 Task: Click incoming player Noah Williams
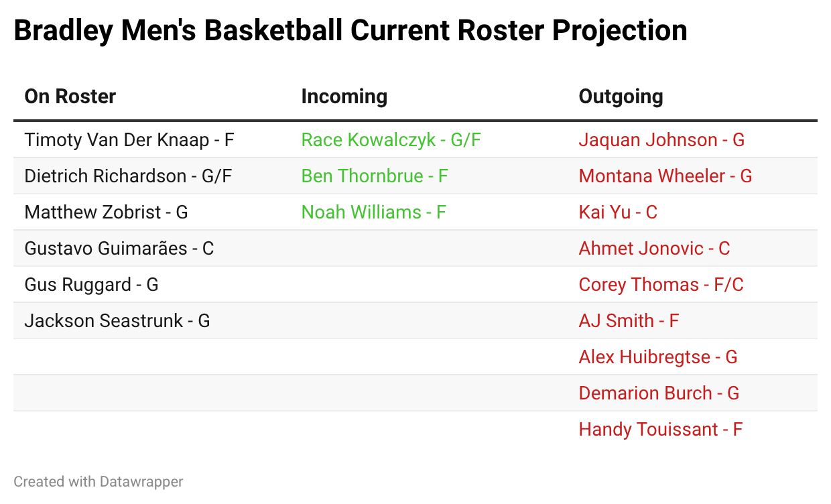pyautogui.click(x=373, y=212)
